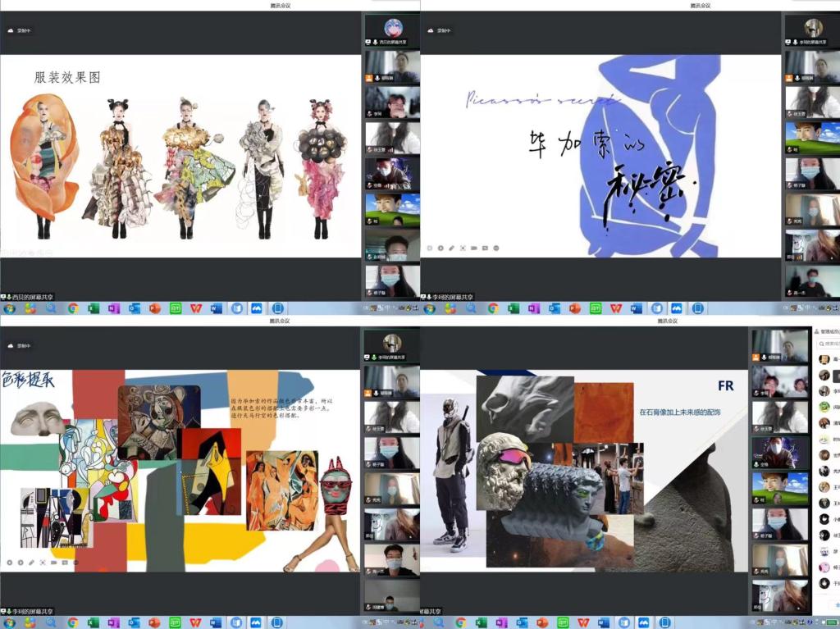Open PowerPoint in the taskbar below 毕加索的秘密 slide
Viewport: 840px width, 629px height.
(575, 308)
